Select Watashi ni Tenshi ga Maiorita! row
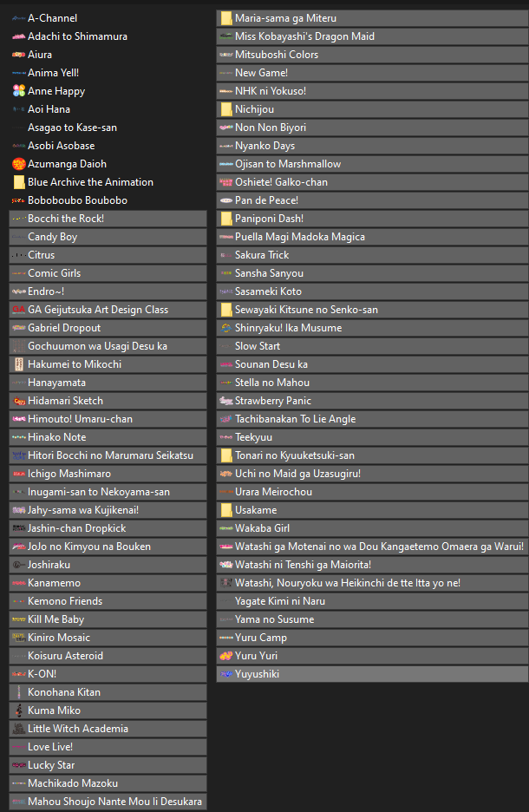The width and height of the screenshot is (529, 812). [x=372, y=565]
